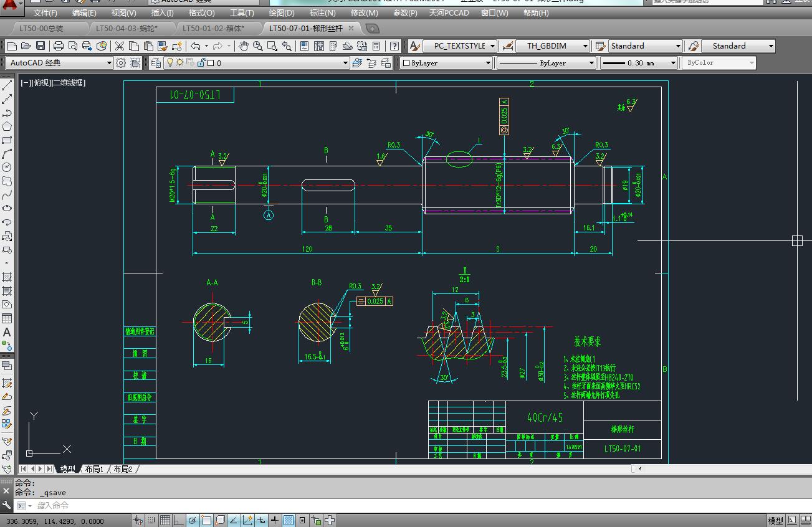This screenshot has height=527, width=812.
Task: Save the drawing with the floppy disk icon
Action: [41, 46]
